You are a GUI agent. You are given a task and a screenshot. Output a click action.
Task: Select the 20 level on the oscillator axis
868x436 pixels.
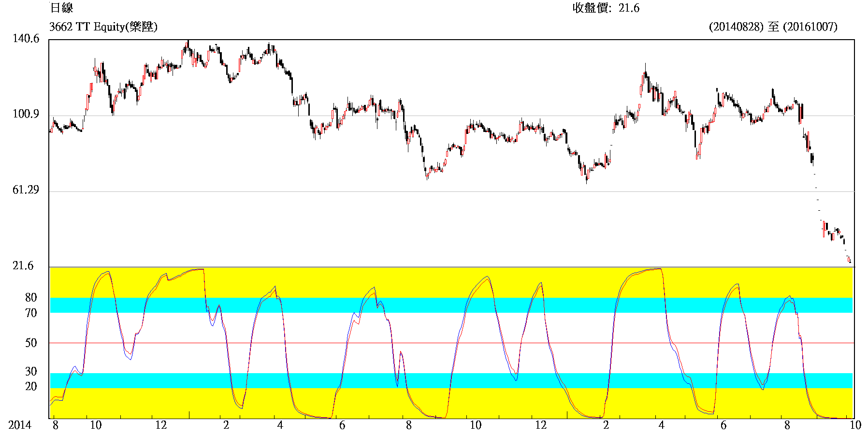coord(31,386)
